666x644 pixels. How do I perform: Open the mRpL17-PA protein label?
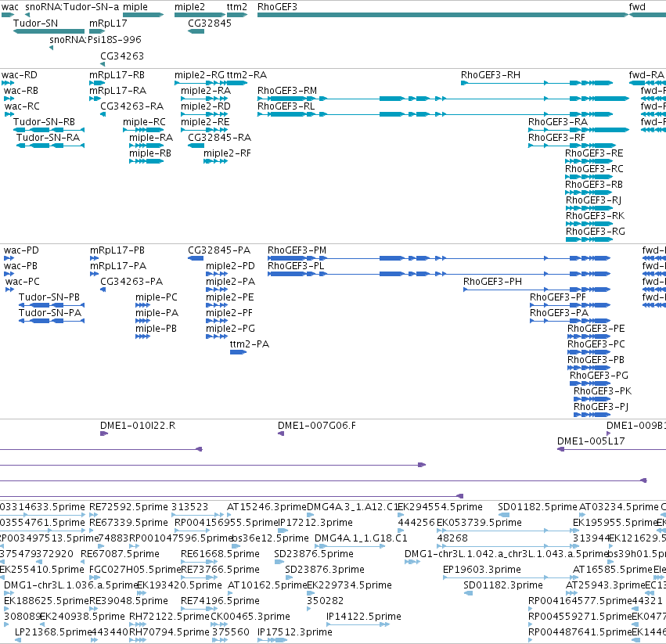(x=117, y=266)
